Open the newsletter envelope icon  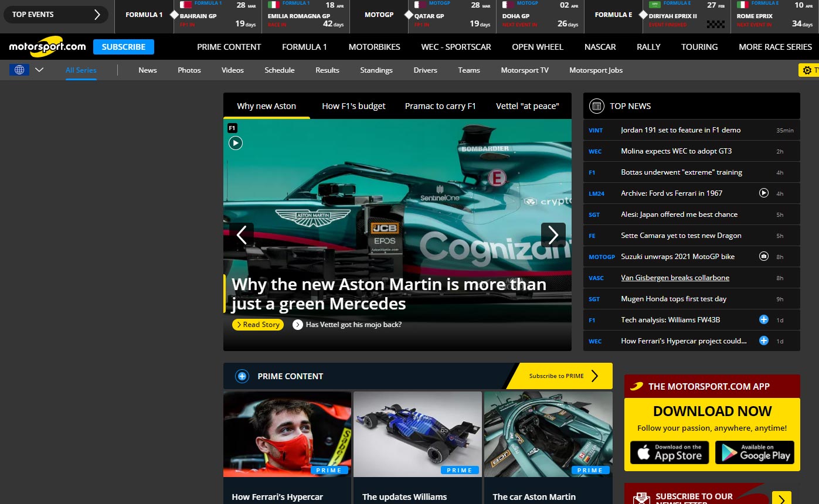[641, 498]
